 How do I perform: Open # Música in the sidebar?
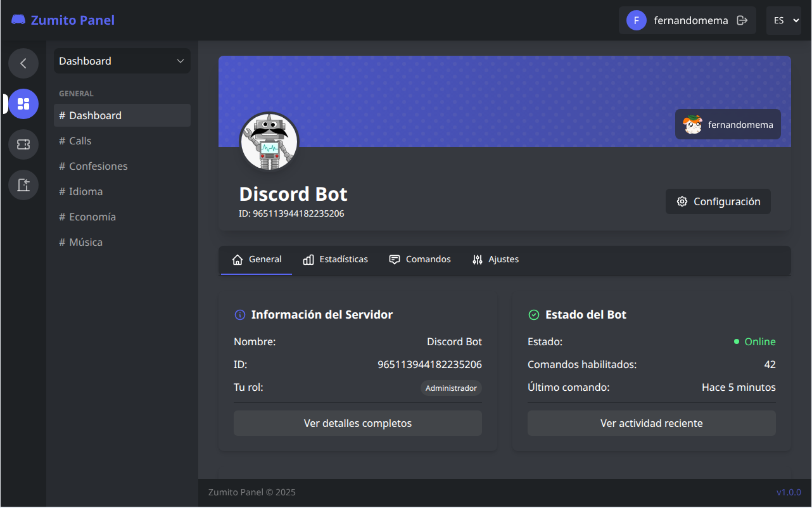122,242
